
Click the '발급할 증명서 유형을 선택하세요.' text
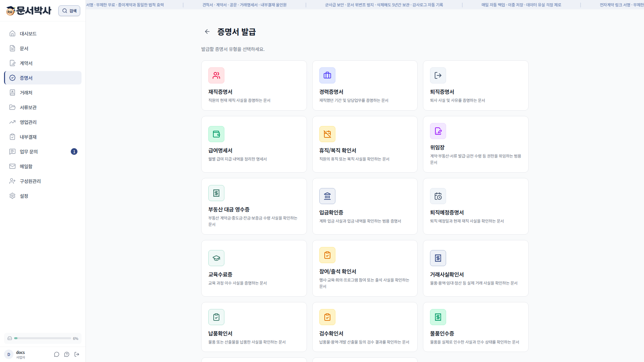tap(233, 49)
